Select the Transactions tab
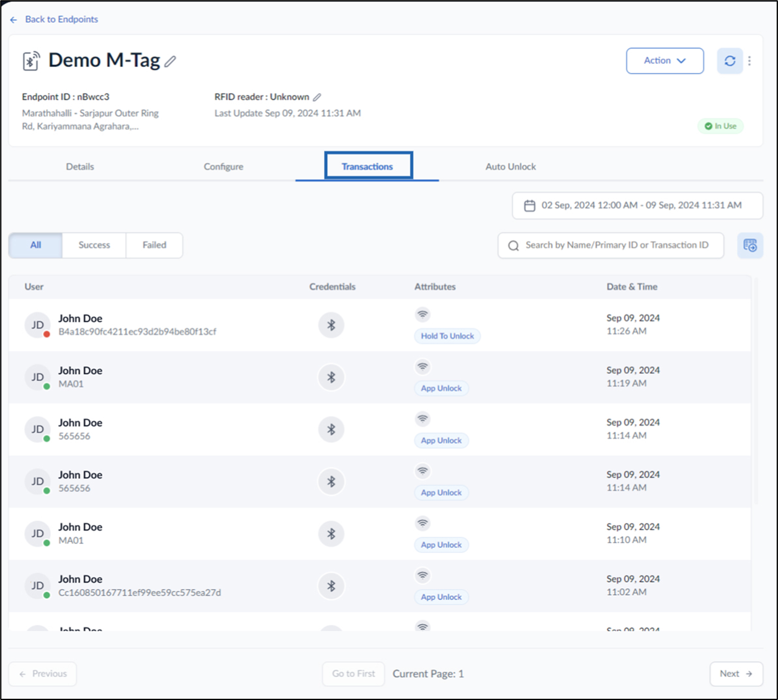 click(367, 167)
